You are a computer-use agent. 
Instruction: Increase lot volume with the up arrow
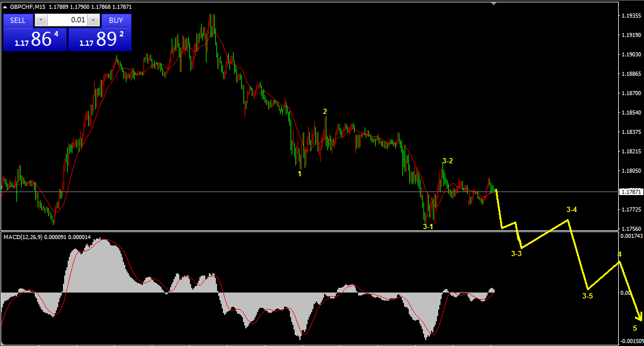94,20
